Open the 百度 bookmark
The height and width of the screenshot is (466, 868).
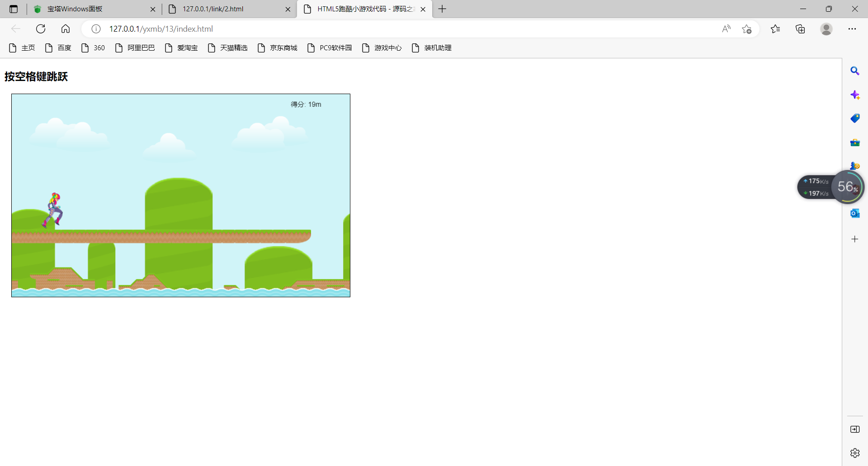click(x=58, y=48)
